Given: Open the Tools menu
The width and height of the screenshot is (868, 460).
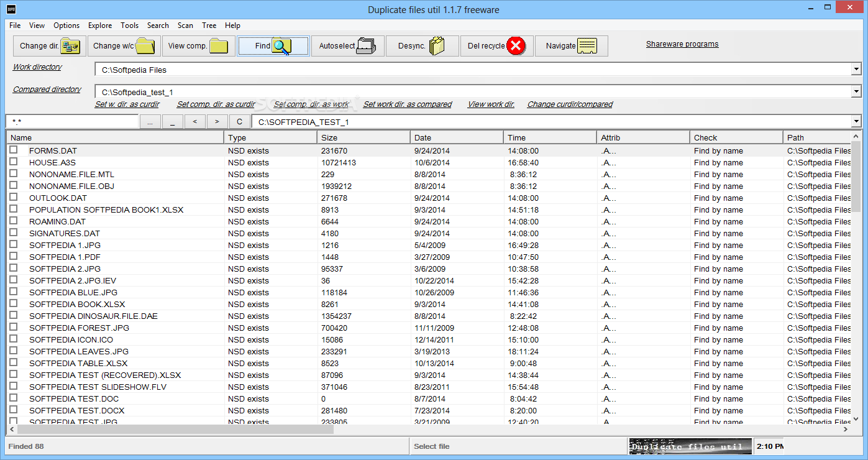Looking at the screenshot, I should click(129, 25).
